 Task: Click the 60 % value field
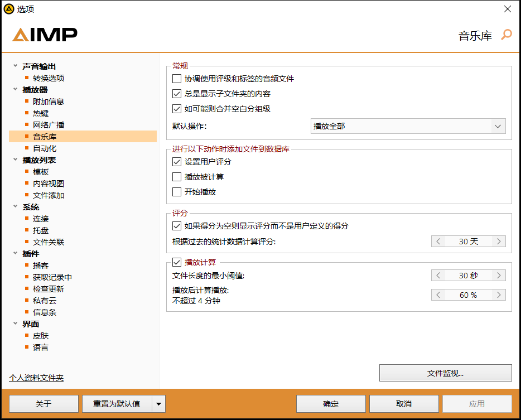click(469, 295)
